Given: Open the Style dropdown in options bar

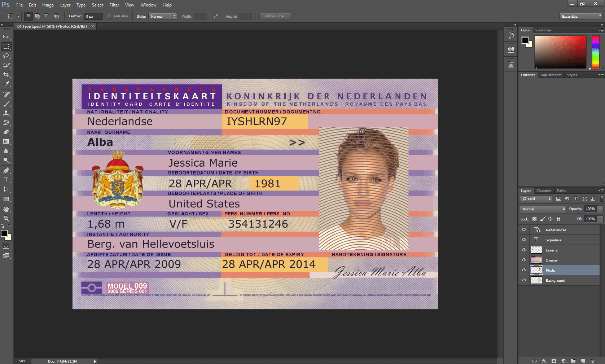Looking at the screenshot, I should 163,16.
